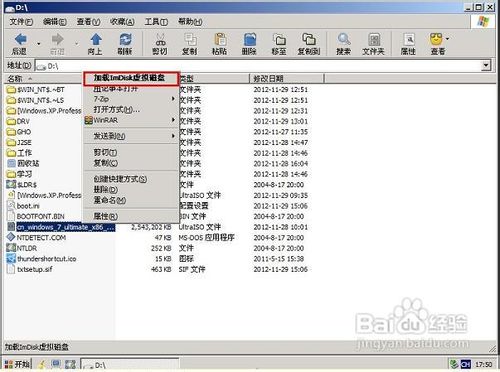500x372 pixels.
Task: Expand the Send To 发送到 submenu
Action: pos(131,136)
